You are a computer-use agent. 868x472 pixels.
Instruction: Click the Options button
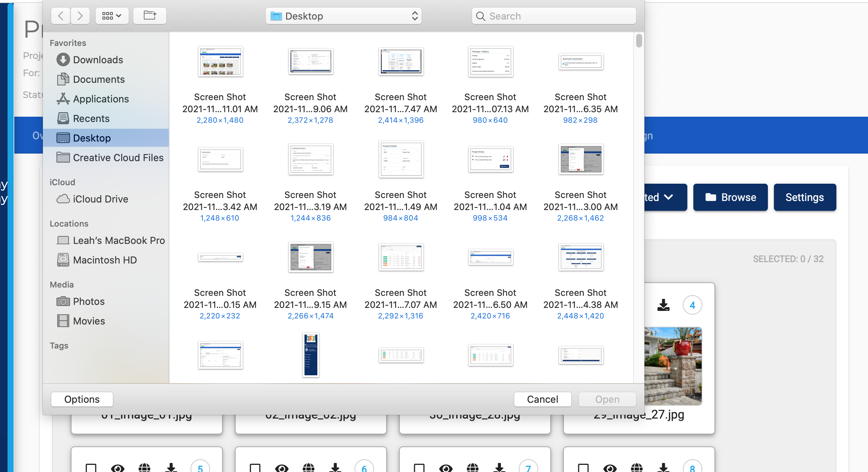click(x=82, y=399)
